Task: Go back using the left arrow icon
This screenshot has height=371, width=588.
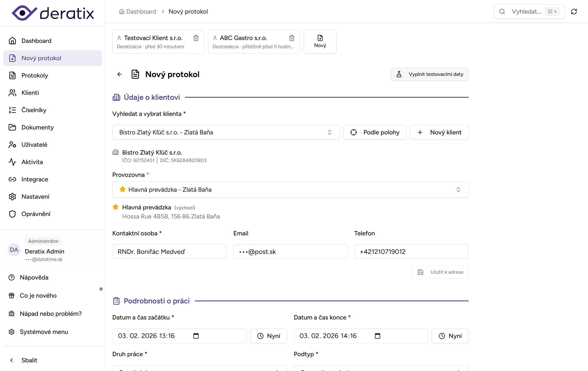Action: [119, 74]
